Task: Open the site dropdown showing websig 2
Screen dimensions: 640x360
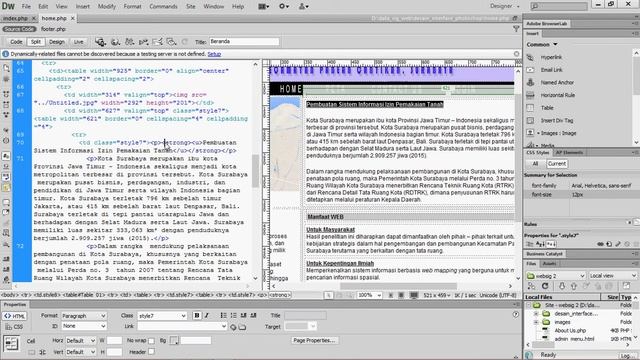Action: (x=556, y=276)
